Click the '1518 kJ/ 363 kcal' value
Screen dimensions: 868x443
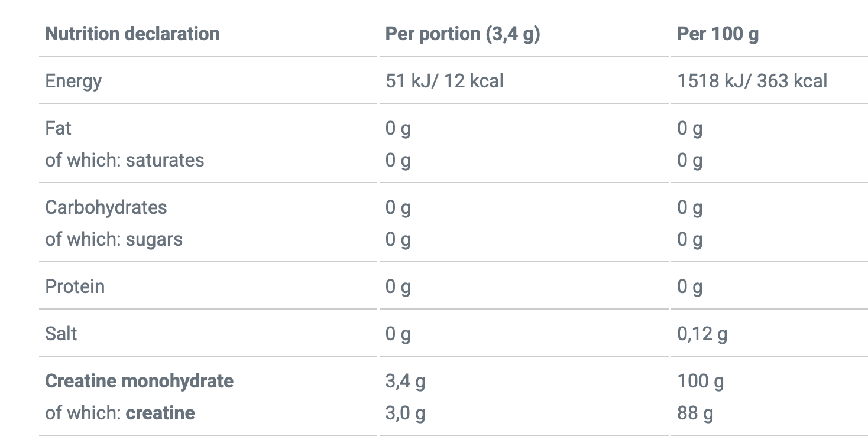coord(752,81)
